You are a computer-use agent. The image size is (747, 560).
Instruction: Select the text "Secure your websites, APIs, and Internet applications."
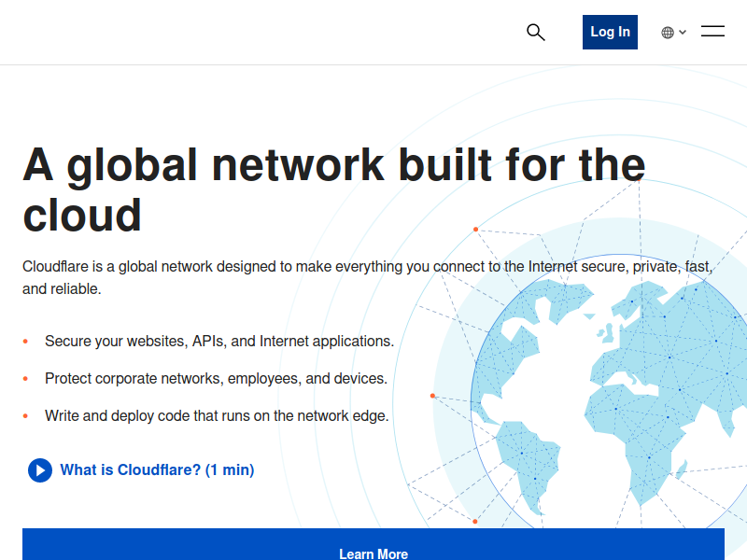219,341
